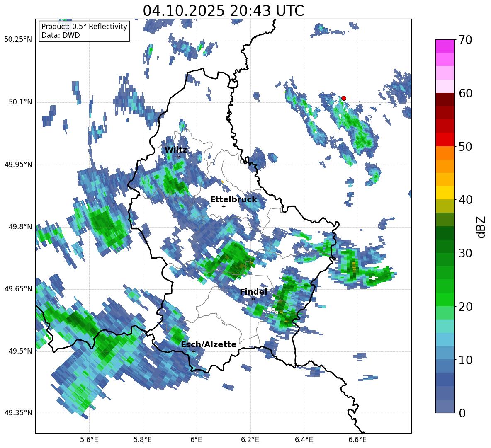The image size is (491, 448).
Task: Click the 49.5°N latitude label
Action: (x=20, y=351)
